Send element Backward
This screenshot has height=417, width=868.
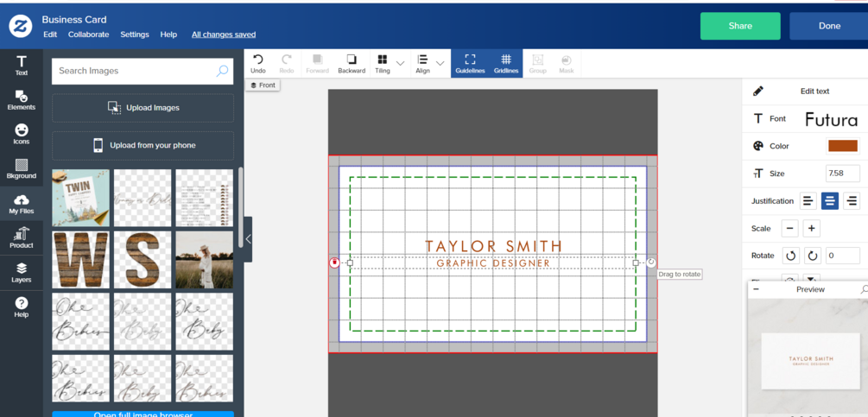point(352,64)
